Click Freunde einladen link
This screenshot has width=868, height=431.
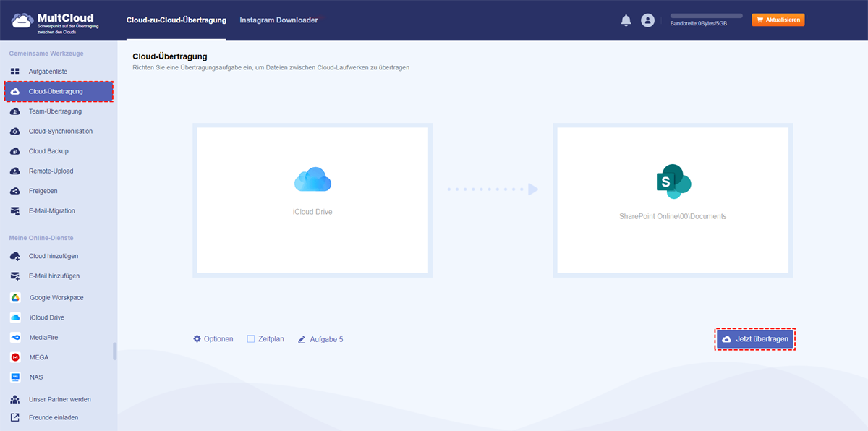click(54, 417)
